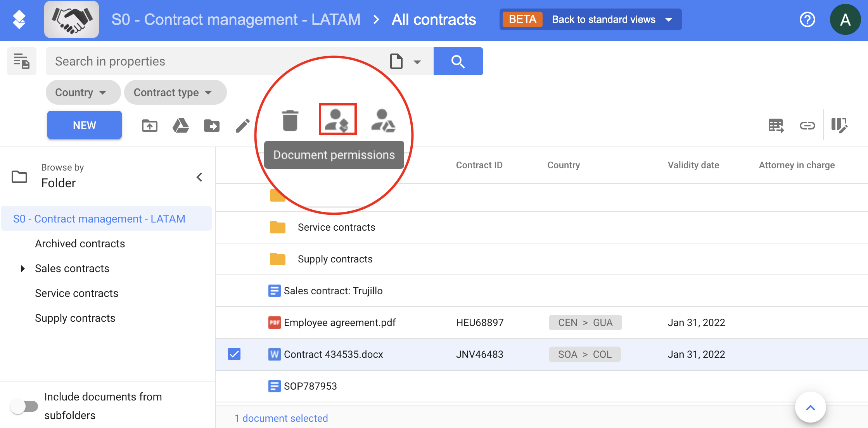868x428 pixels.
Task: Select Archived contracts in folder tree
Action: pos(80,243)
